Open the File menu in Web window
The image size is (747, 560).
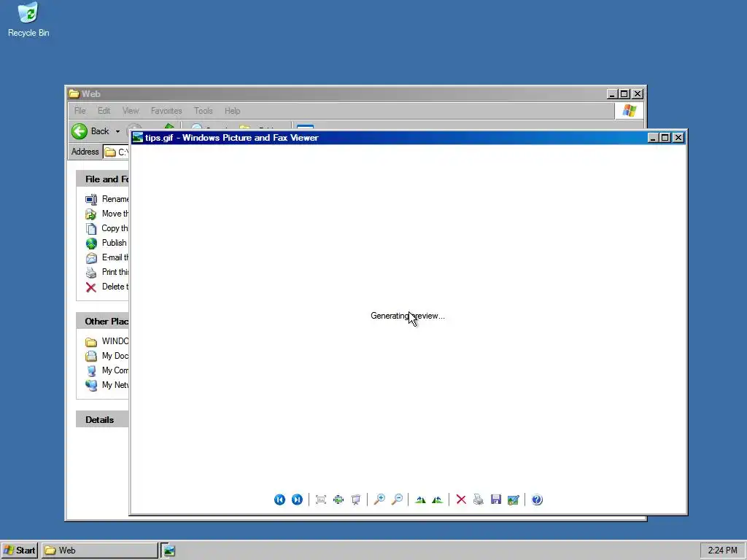point(80,111)
